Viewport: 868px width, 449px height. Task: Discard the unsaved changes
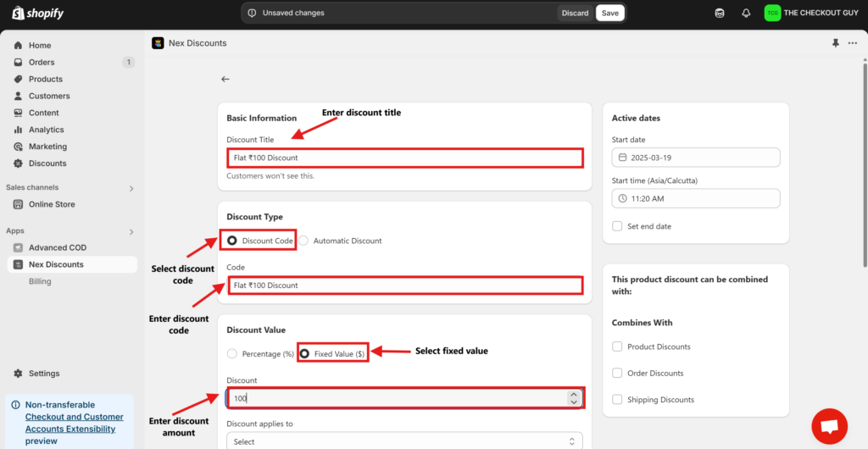pos(575,13)
